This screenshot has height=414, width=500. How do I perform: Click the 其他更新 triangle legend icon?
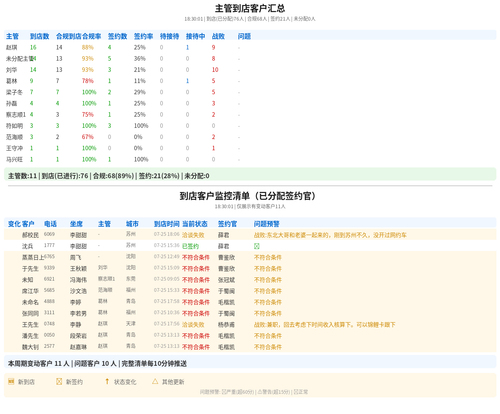click(x=155, y=382)
